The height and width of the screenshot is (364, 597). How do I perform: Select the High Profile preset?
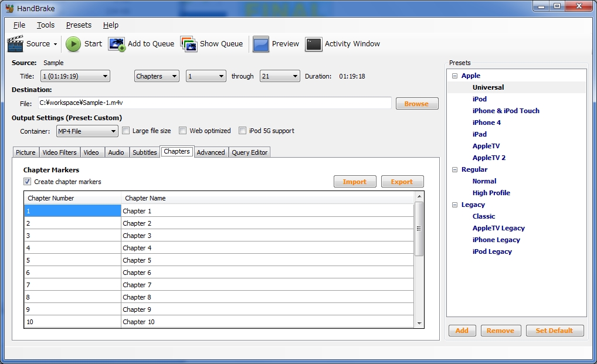click(x=491, y=193)
